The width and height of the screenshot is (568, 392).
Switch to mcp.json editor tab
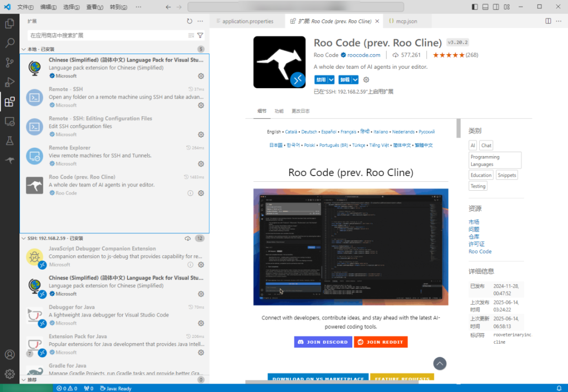pos(407,22)
